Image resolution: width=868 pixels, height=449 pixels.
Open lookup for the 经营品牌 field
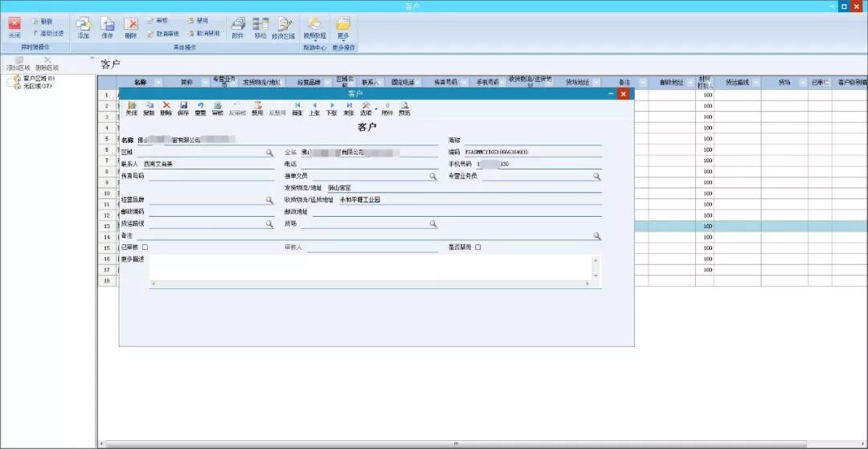point(269,200)
